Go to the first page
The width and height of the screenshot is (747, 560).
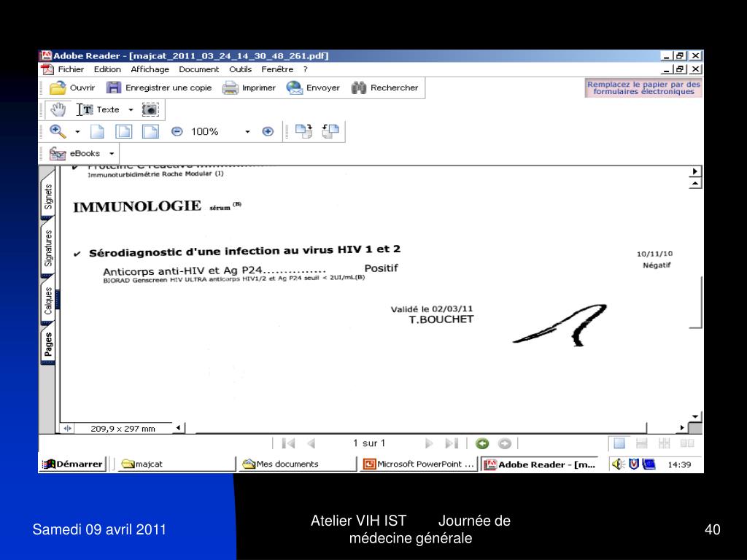coord(288,443)
